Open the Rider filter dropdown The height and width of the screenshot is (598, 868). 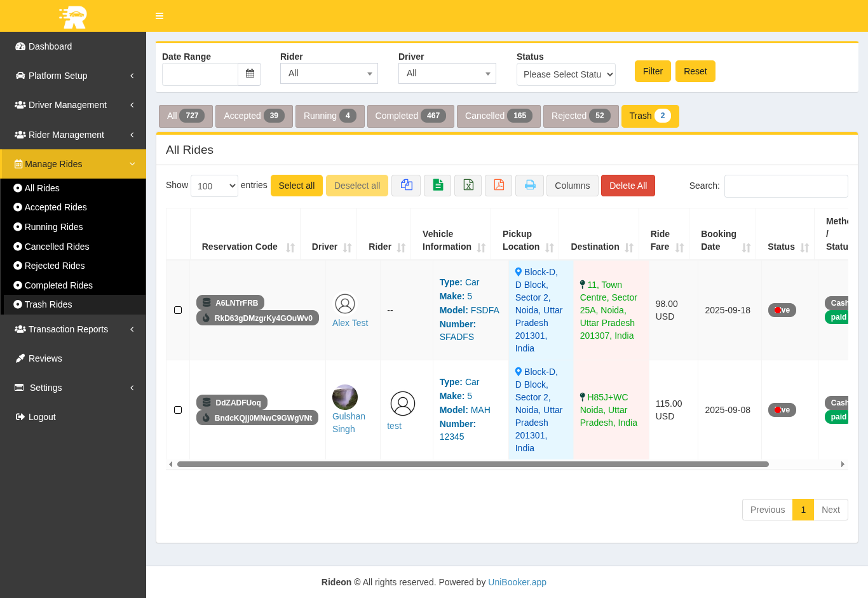pyautogui.click(x=329, y=74)
